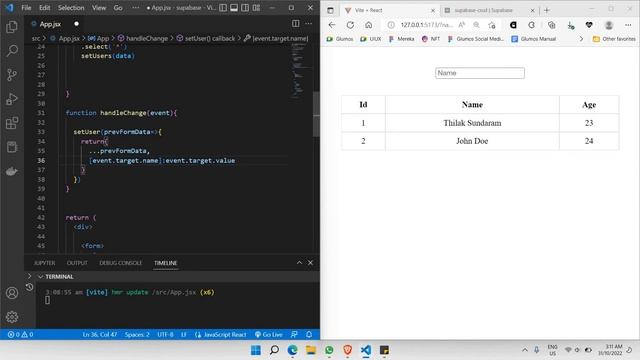Maximize the panel with up chevron
This screenshot has height=360, width=640.
299,262
